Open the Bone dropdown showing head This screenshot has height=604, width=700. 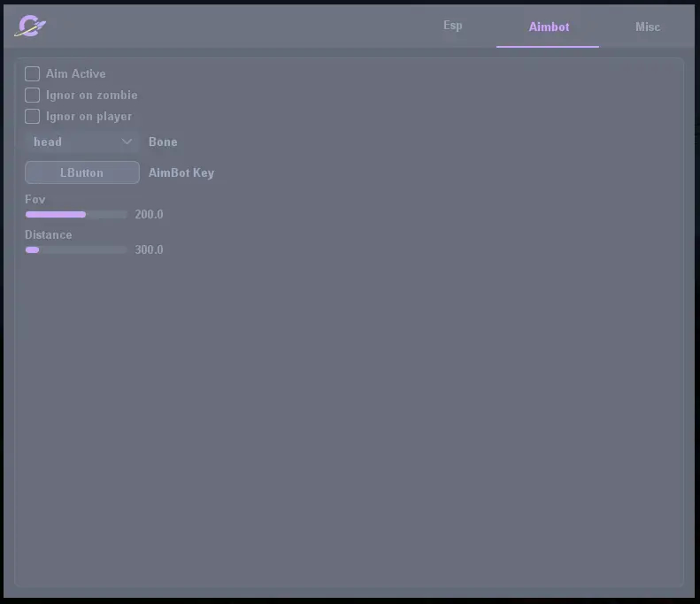(75, 141)
